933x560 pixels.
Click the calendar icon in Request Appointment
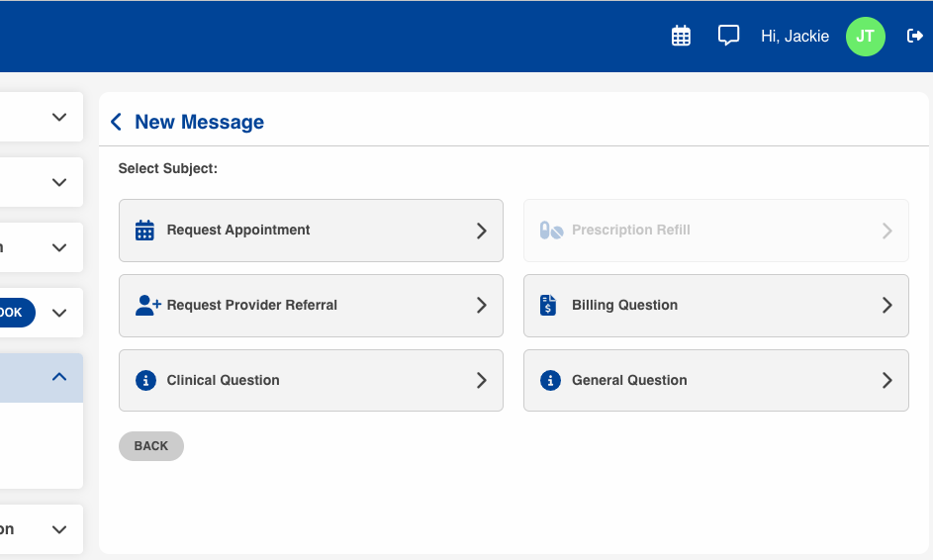(144, 231)
